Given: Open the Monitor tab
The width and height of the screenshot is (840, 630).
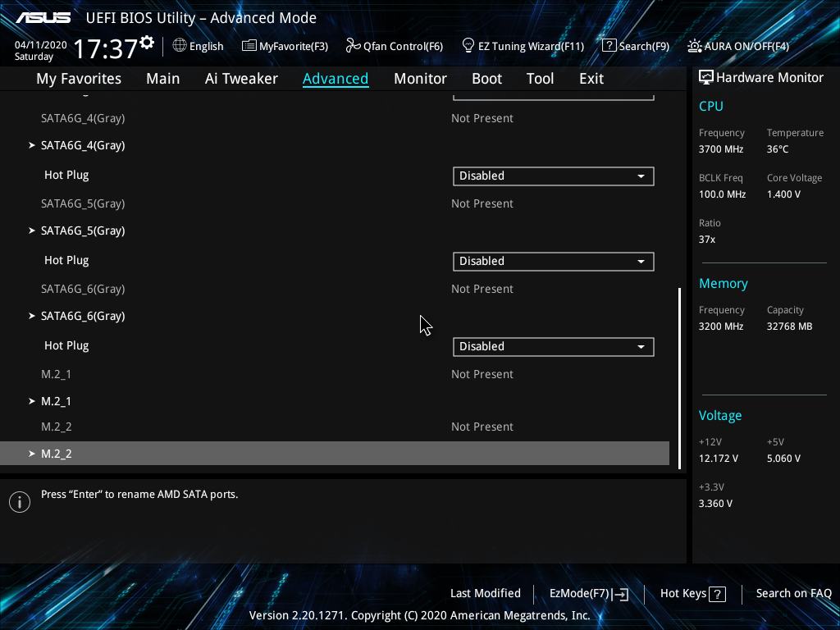Looking at the screenshot, I should [x=420, y=78].
